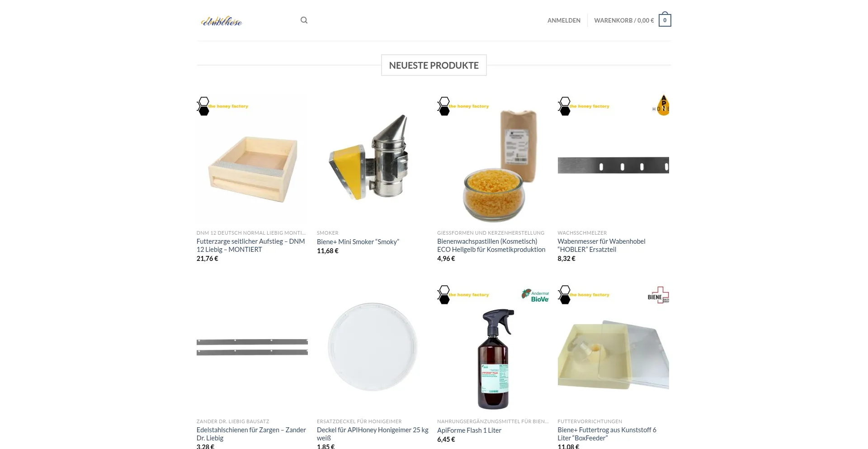Viewport: 868px width, 449px height.
Task: Open the shopping cart bag icon
Action: (665, 19)
